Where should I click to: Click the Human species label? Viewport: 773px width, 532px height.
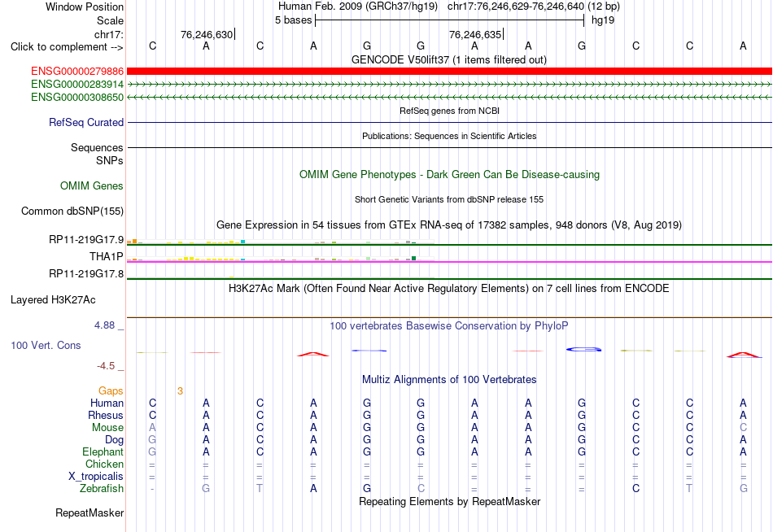pyautogui.click(x=107, y=403)
